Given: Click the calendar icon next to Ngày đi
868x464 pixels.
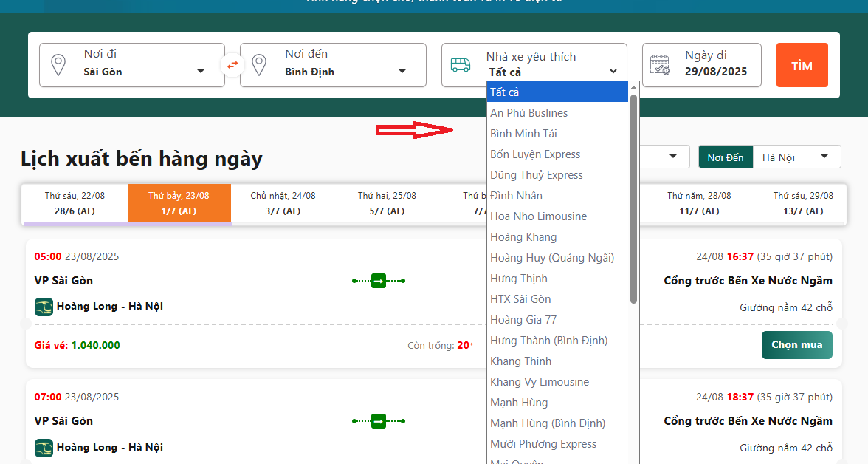Looking at the screenshot, I should pos(660,65).
